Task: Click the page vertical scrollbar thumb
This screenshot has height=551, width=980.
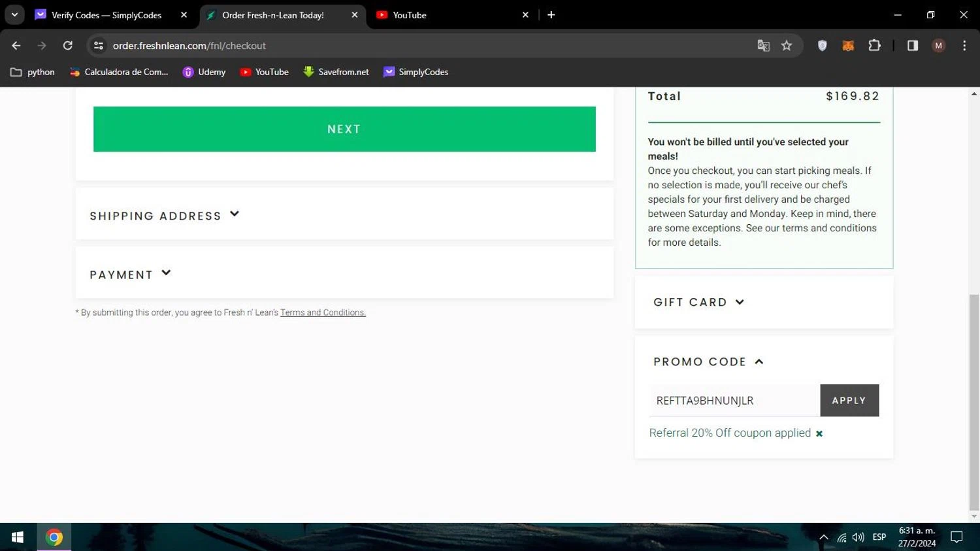Action: coord(974,402)
